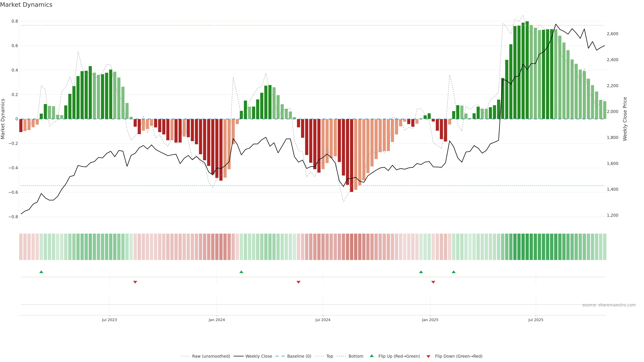Image resolution: width=644 pixels, height=362 pixels.
Task: Click the Jan 2025 x-axis label
Action: (x=430, y=320)
